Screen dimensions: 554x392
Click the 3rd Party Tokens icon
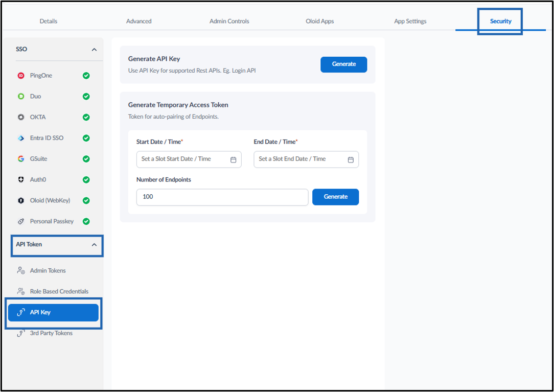[21, 333]
